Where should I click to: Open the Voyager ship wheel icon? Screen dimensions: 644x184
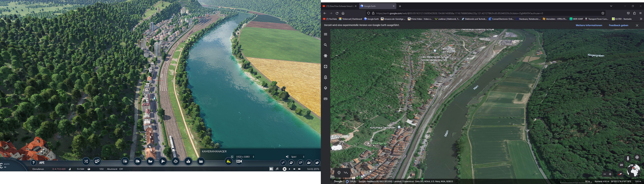(x=326, y=56)
